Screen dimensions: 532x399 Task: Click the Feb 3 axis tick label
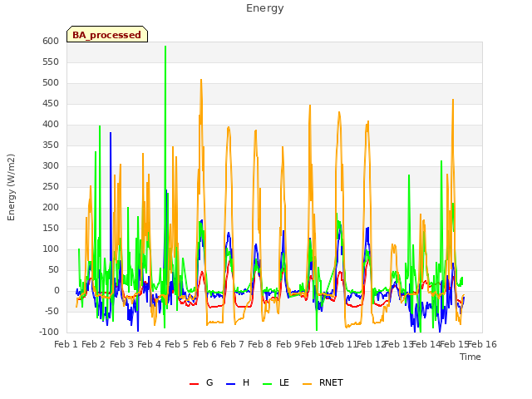pyautogui.click(x=121, y=344)
